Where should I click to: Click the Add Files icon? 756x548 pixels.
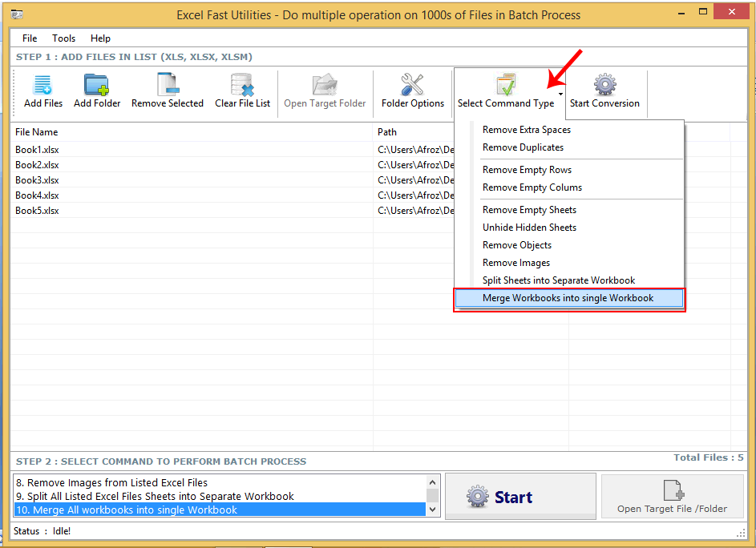42,84
